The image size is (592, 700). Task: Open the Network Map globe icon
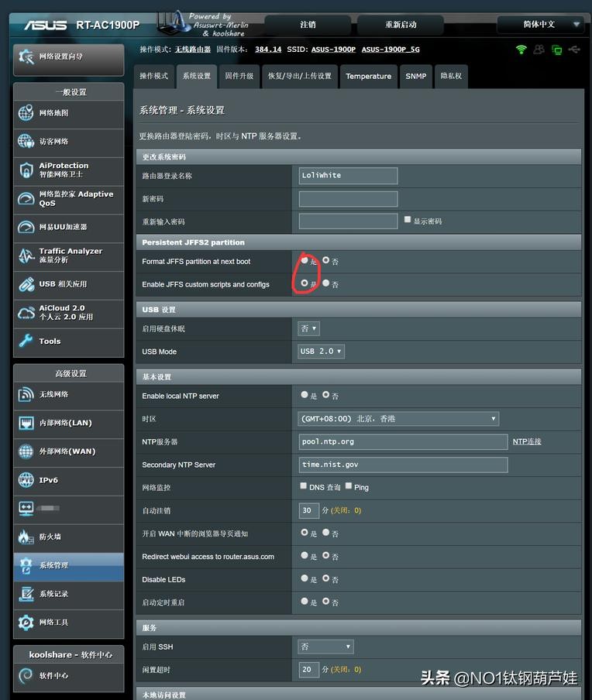pyautogui.click(x=26, y=112)
